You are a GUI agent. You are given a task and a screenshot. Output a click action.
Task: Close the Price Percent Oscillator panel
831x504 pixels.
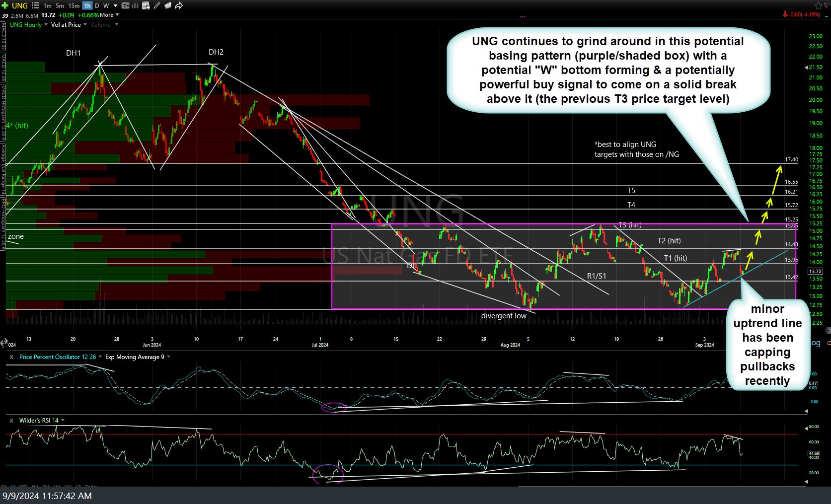click(11, 357)
